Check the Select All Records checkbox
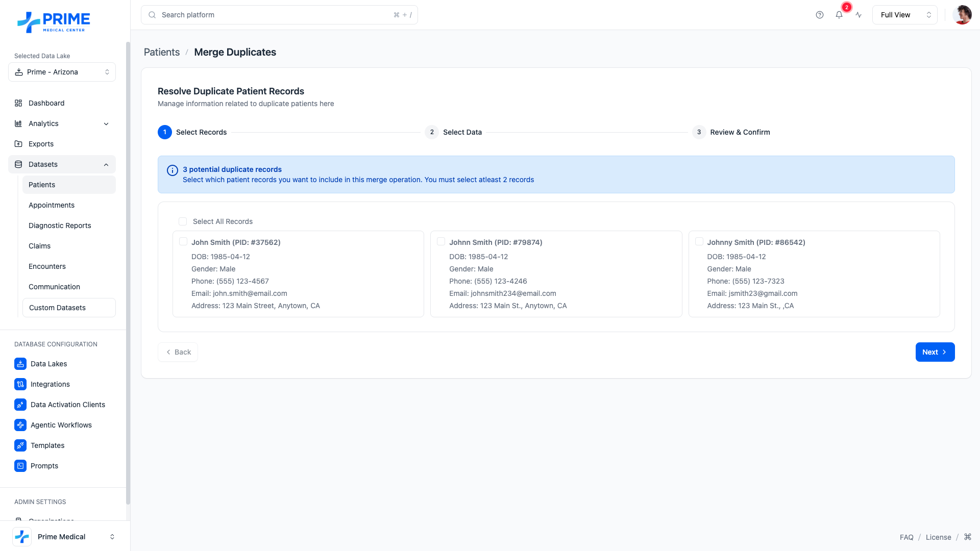980x551 pixels. pyautogui.click(x=183, y=221)
